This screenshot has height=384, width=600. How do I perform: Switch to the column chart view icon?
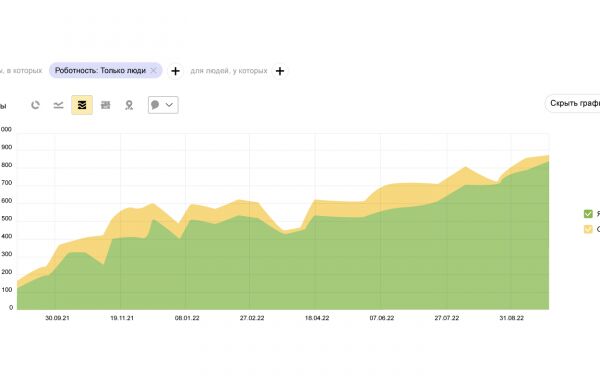click(x=106, y=105)
